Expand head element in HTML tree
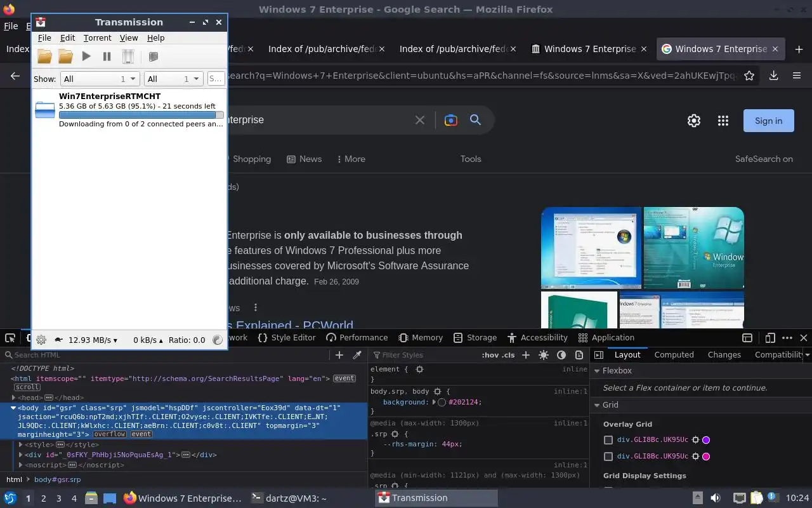Image resolution: width=812 pixels, height=508 pixels. [x=14, y=398]
